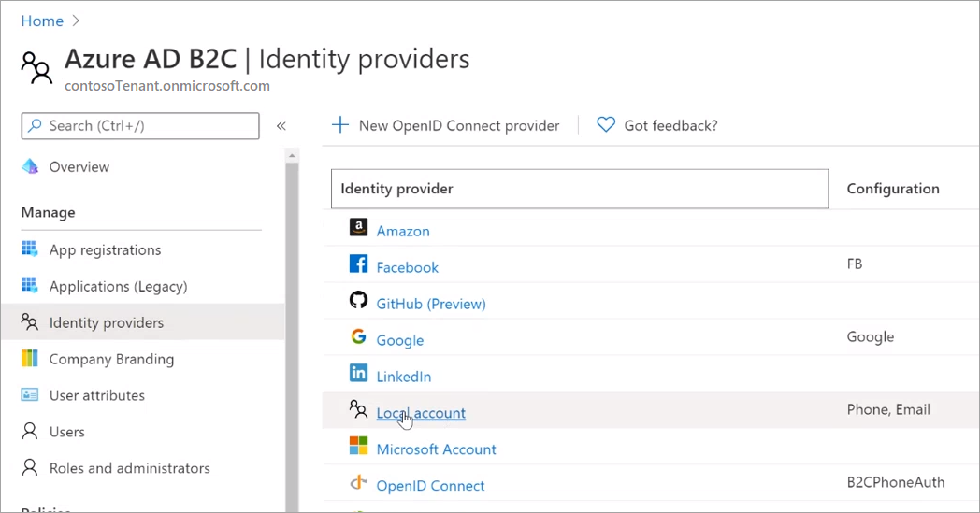Sort by Configuration column header

[x=893, y=189]
